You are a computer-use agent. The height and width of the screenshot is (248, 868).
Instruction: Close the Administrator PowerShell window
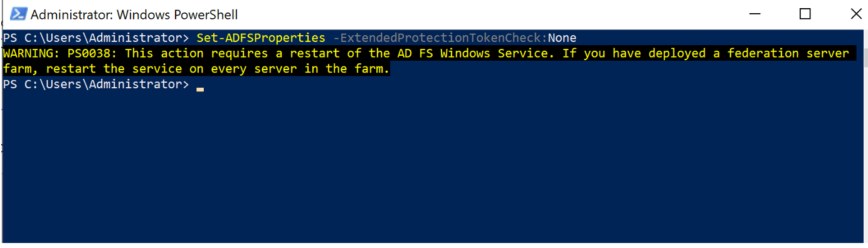[x=850, y=14]
